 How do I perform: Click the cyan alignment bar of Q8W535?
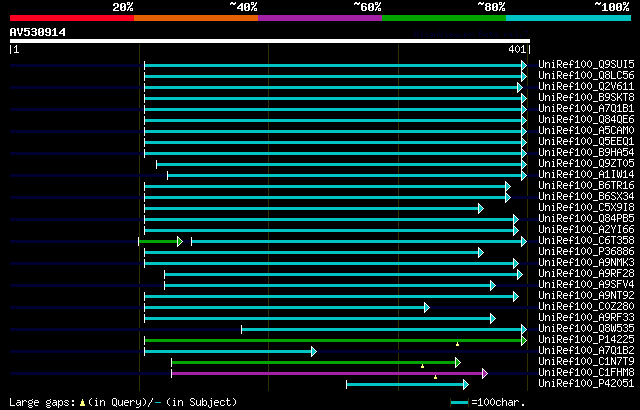tap(384, 329)
